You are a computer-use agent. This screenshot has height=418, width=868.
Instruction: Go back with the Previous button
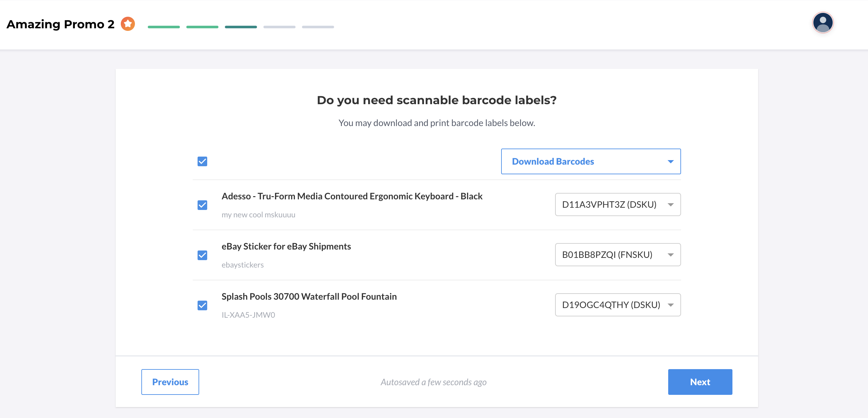point(170,382)
